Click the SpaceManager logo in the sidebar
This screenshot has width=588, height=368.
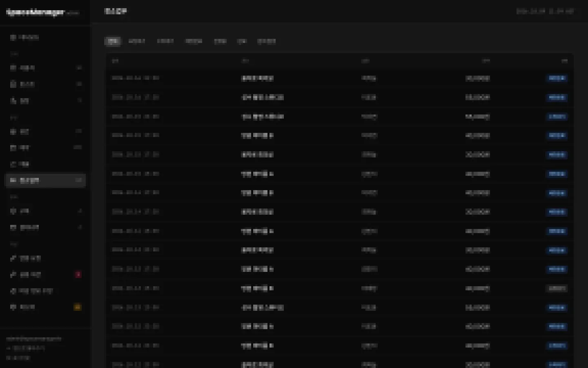pos(36,12)
